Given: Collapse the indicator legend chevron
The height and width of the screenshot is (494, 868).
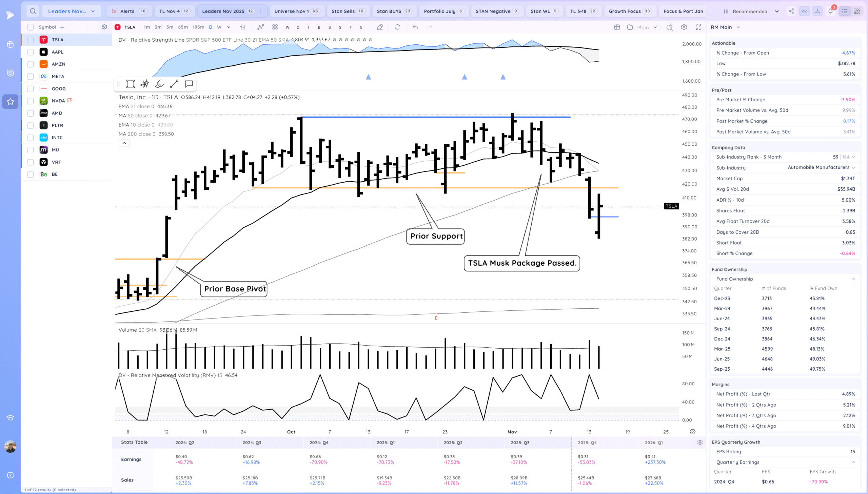Looking at the screenshot, I should pos(124,143).
